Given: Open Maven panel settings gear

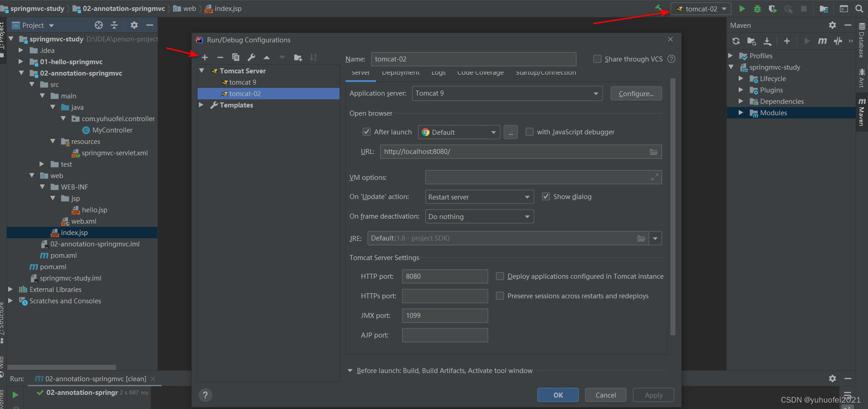Looking at the screenshot, I should tap(832, 25).
